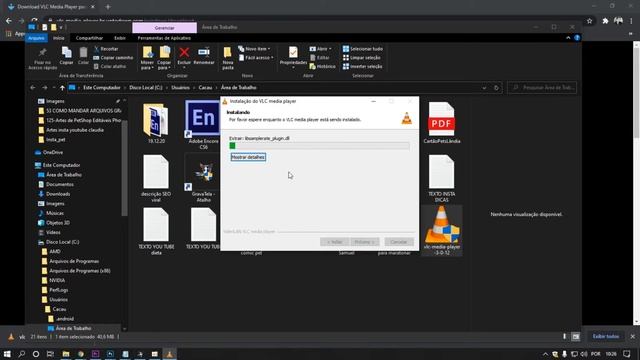Select Arquivos de Programas (x86) folder
This screenshot has height=360, width=640.
tap(80, 271)
